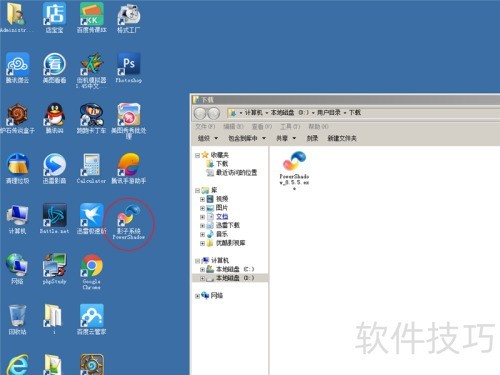The height and width of the screenshot is (375, 500).
Task: Select the phpStudy desktop shortcut
Action: click(54, 269)
